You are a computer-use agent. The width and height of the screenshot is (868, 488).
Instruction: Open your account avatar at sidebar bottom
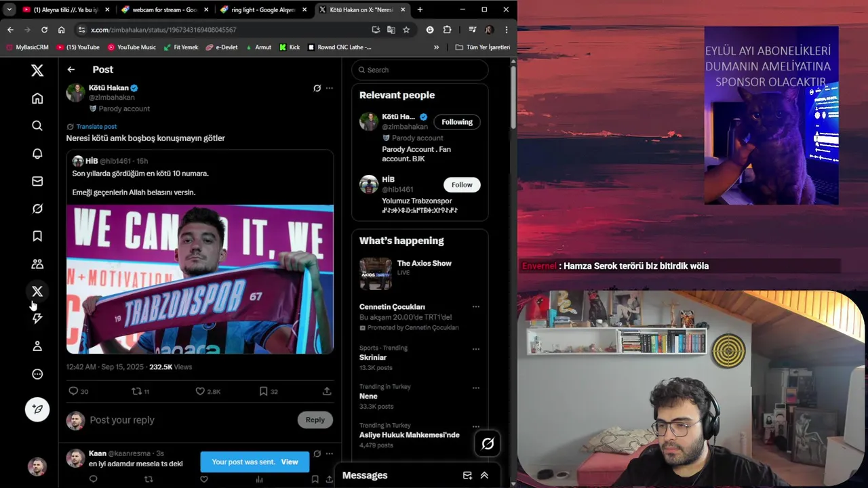coord(37,466)
